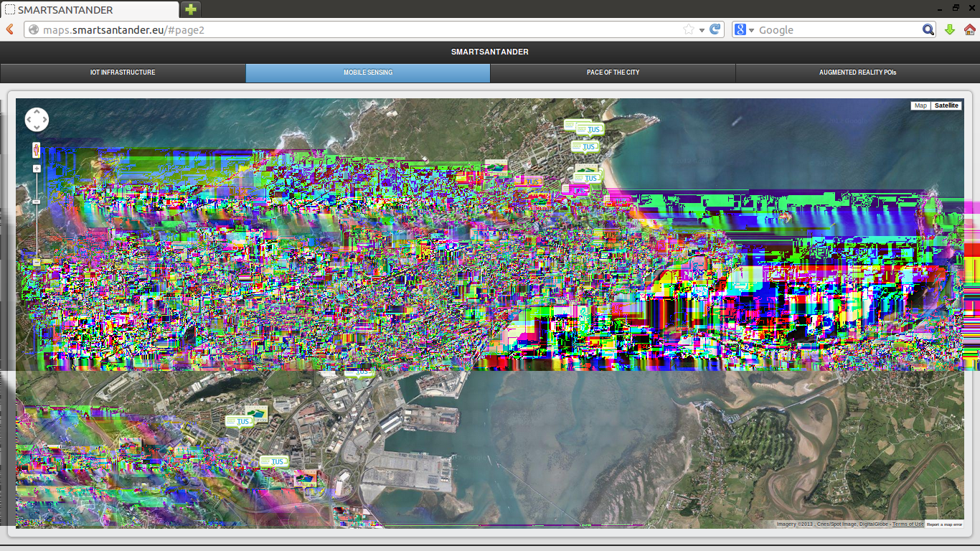980x551 pixels.
Task: Switch map to Satellite view
Action: pyautogui.click(x=946, y=105)
